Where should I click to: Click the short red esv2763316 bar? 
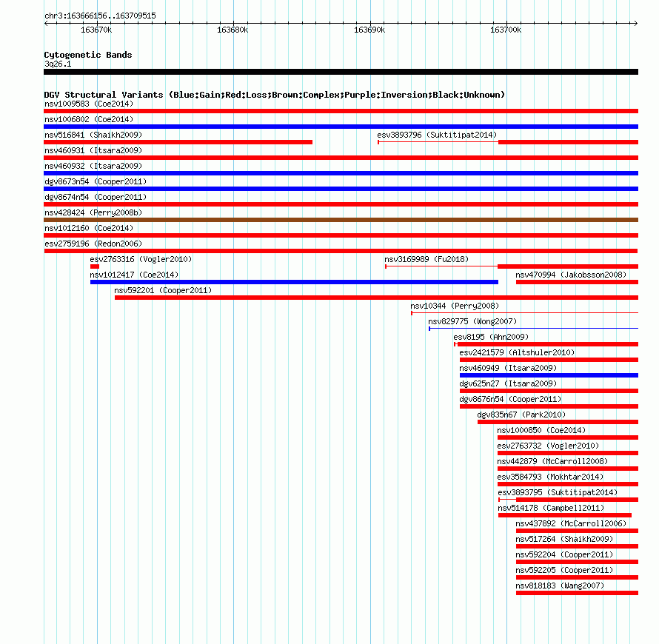click(95, 266)
